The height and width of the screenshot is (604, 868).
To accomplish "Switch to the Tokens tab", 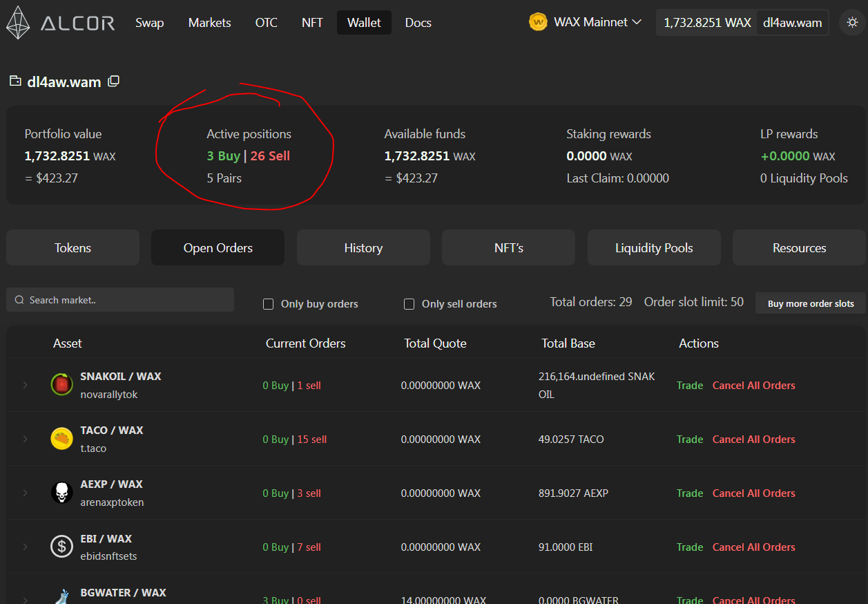I will point(73,247).
